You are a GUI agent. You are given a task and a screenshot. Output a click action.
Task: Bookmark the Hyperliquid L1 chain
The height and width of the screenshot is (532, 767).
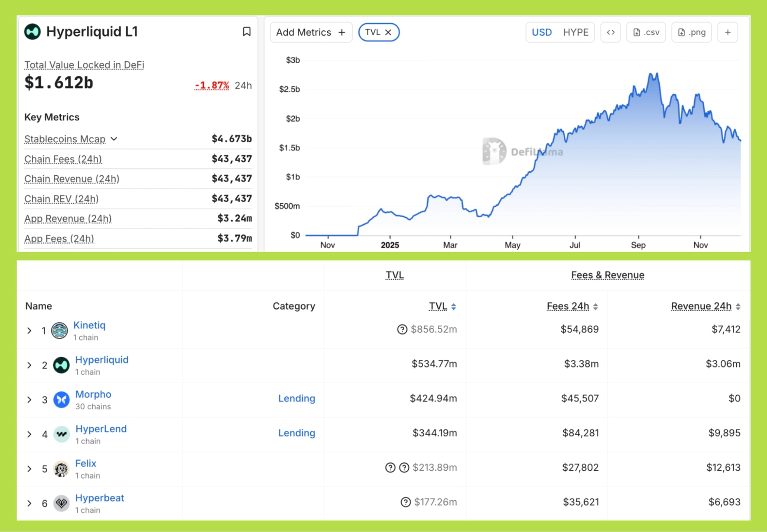point(247,31)
